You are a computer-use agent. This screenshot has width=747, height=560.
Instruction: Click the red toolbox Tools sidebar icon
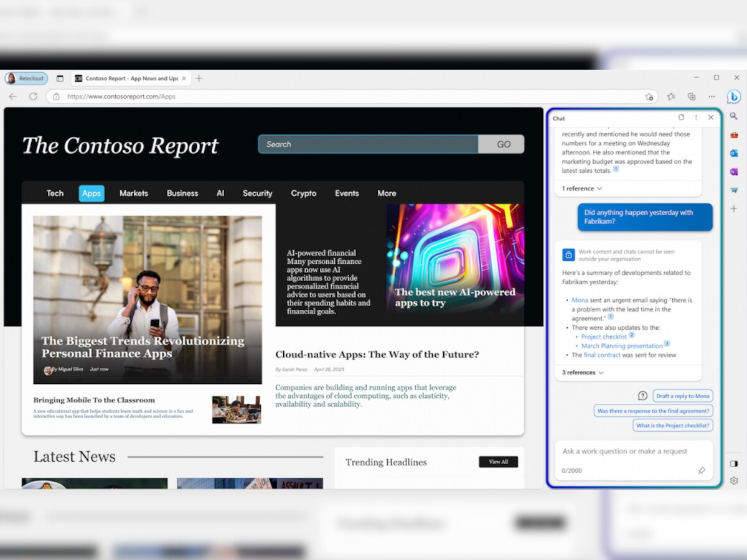point(734,134)
